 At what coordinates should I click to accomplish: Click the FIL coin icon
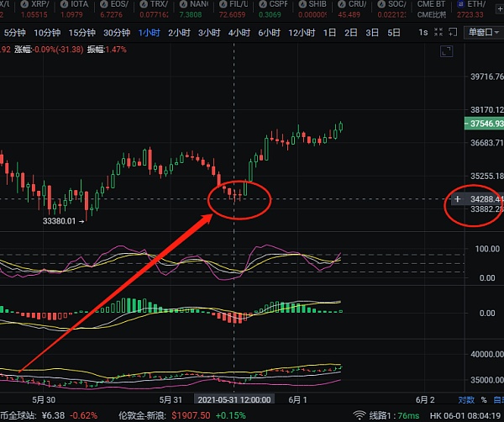[x=223, y=4]
